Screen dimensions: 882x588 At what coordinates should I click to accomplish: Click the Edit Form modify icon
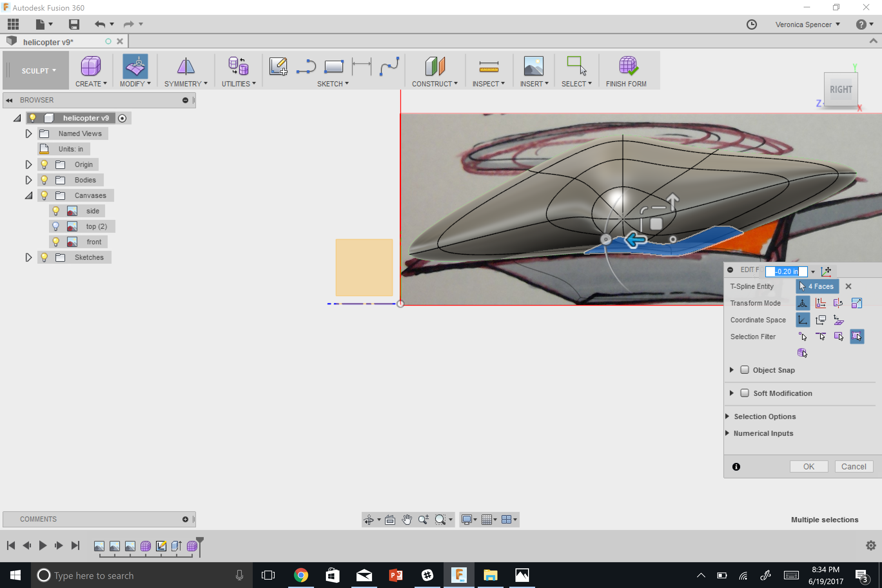pos(135,66)
